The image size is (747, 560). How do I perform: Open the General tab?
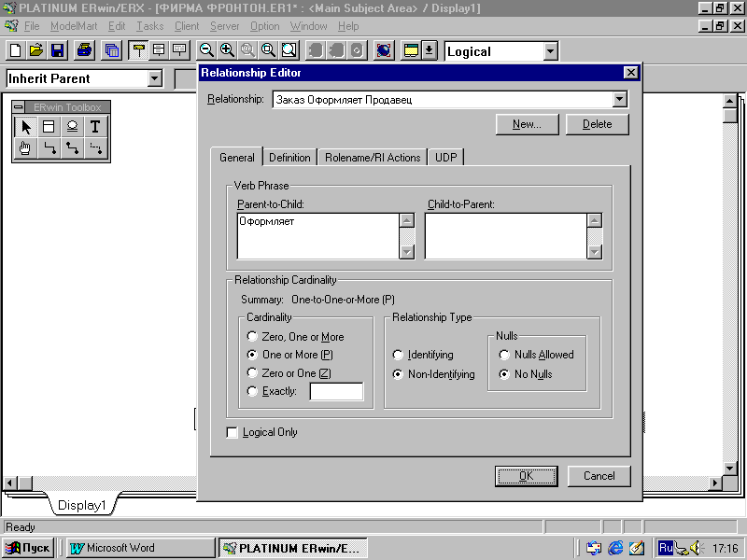pos(237,158)
